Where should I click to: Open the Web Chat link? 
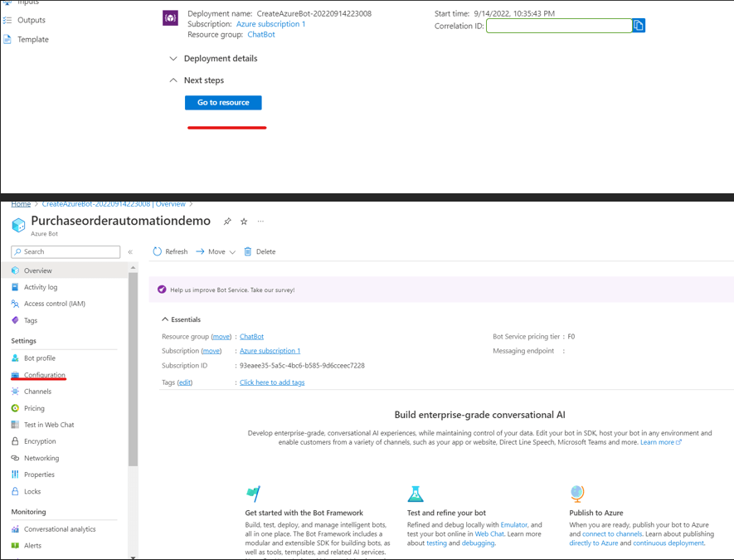(x=489, y=533)
